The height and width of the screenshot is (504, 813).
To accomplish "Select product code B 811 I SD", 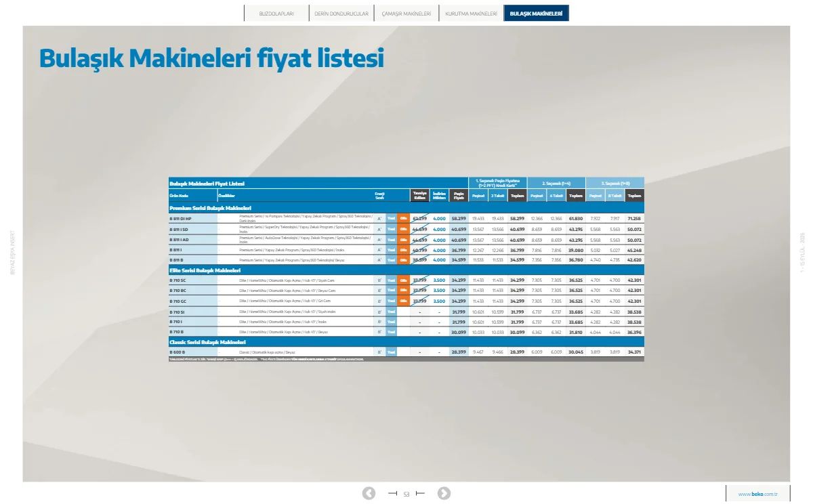I will 179,229.
